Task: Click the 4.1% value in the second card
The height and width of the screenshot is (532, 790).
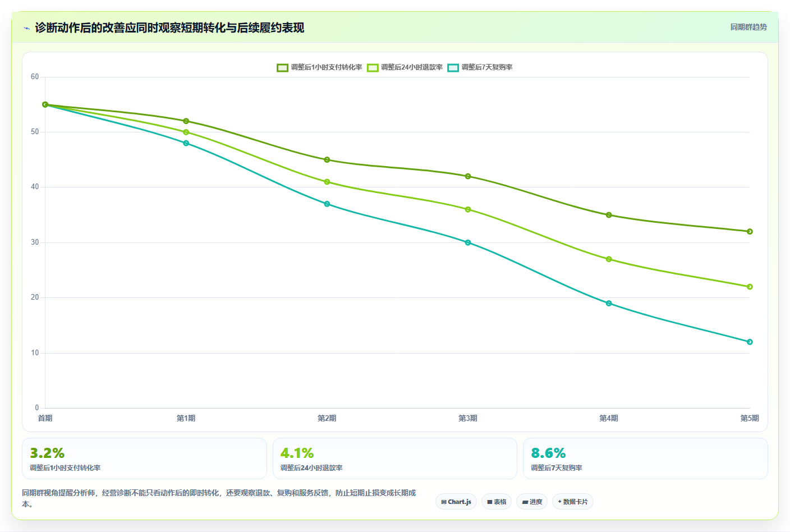Action: click(297, 453)
